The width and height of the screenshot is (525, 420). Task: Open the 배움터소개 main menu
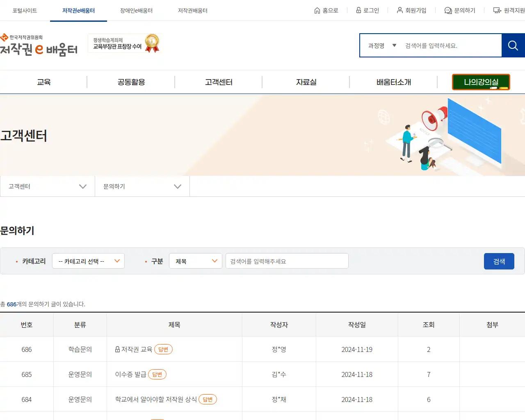pyautogui.click(x=394, y=82)
